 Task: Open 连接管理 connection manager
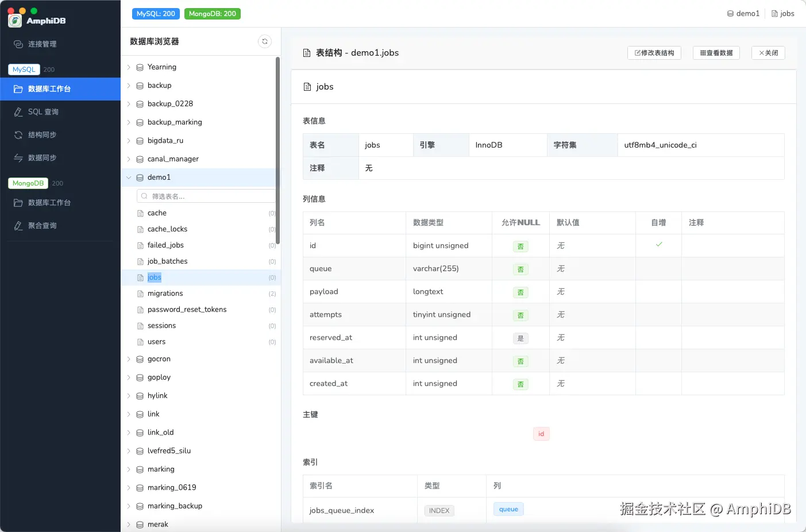coord(60,44)
